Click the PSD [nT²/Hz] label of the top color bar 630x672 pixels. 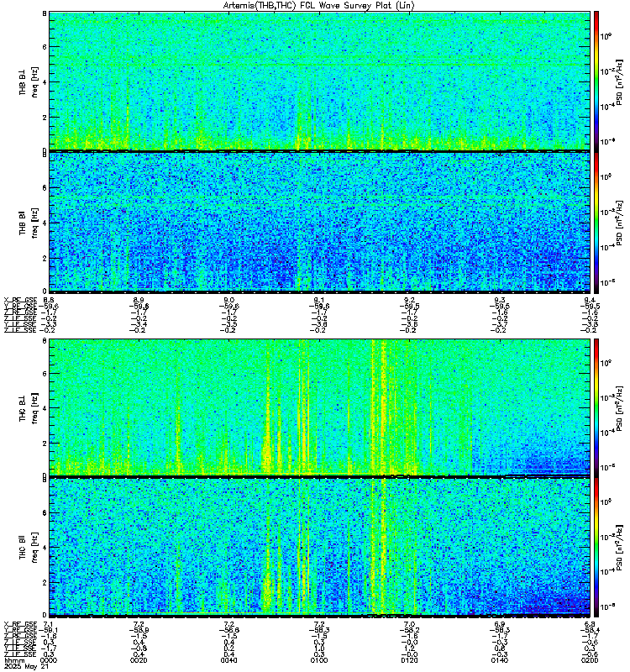pyautogui.click(x=620, y=81)
